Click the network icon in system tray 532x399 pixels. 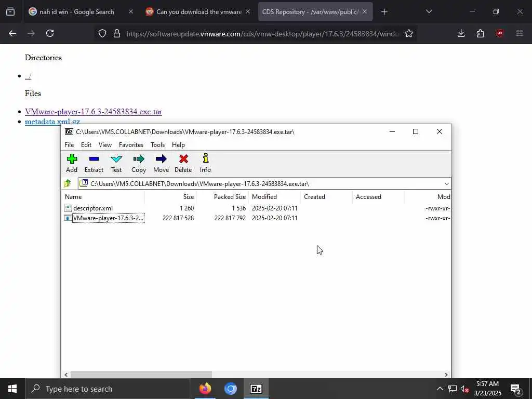pyautogui.click(x=453, y=389)
